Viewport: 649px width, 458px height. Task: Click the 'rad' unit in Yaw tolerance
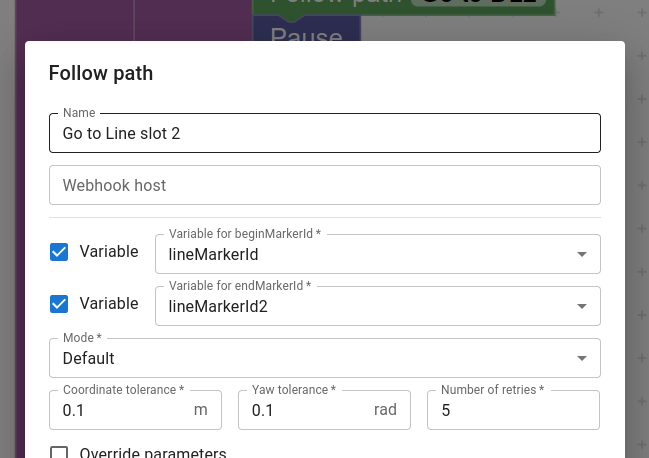click(x=385, y=410)
